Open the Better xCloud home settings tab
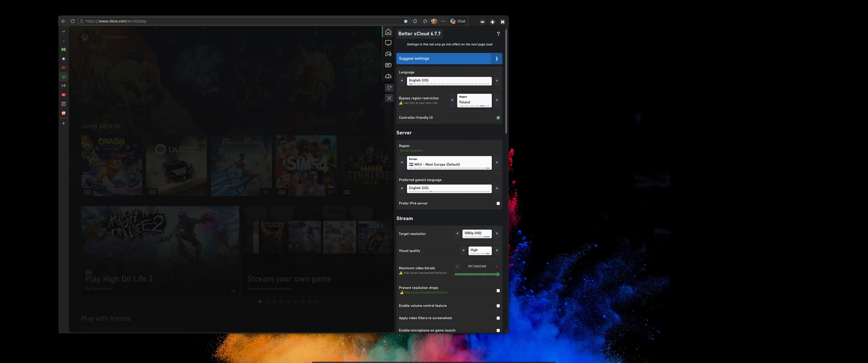Screen dimensions: 868x363 click(x=388, y=32)
